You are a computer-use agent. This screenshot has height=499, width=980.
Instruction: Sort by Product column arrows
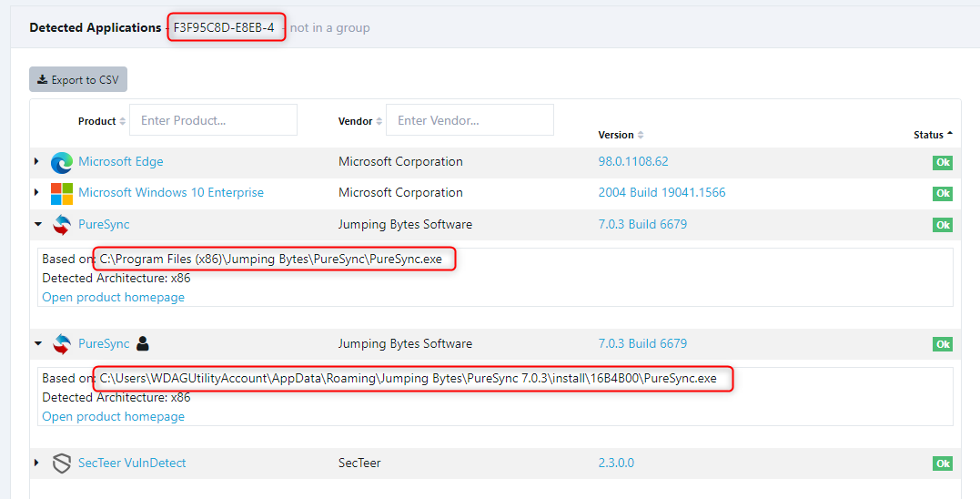tap(123, 121)
